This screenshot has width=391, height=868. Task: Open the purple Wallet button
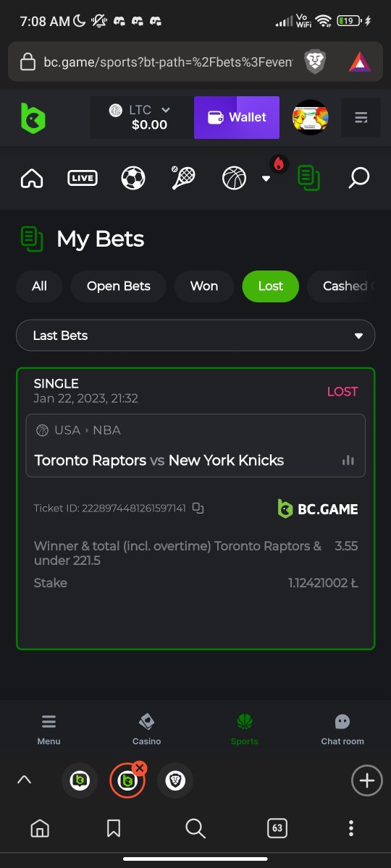pos(237,117)
